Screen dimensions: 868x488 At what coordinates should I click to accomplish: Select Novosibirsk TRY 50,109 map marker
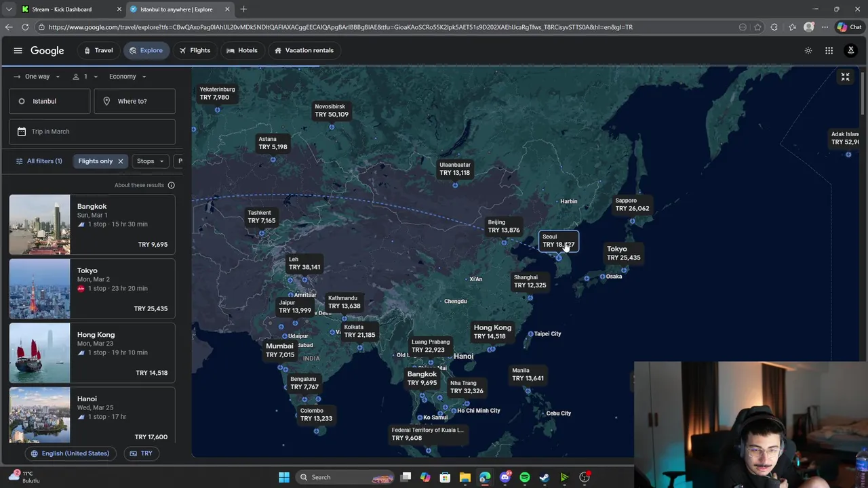(332, 110)
